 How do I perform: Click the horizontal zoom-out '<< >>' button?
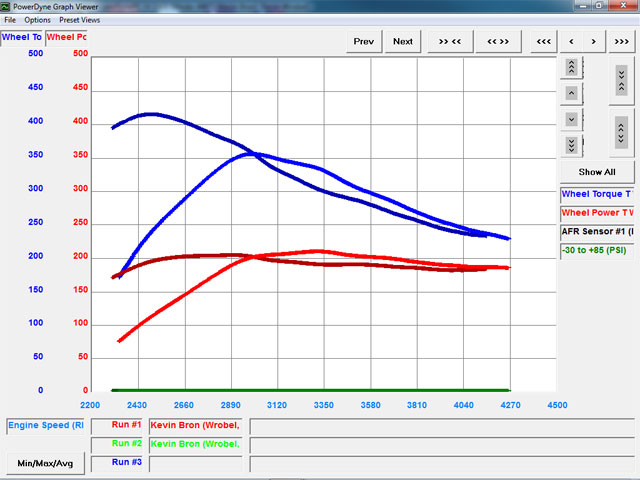tap(498, 41)
